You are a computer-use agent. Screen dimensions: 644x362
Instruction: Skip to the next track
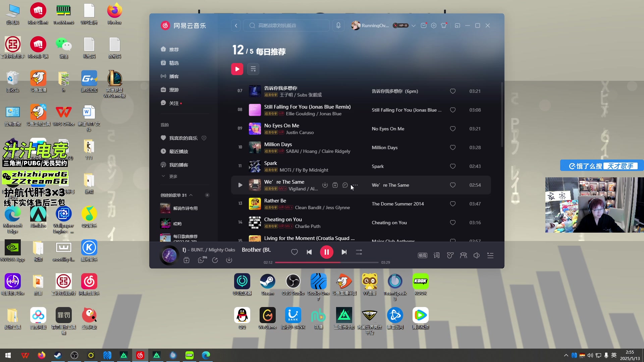(344, 252)
